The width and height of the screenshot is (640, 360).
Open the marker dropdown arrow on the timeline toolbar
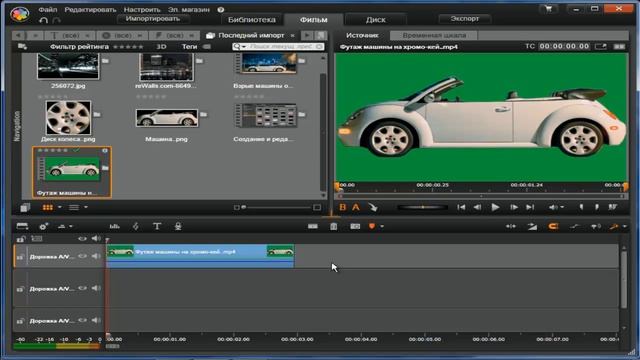click(382, 227)
